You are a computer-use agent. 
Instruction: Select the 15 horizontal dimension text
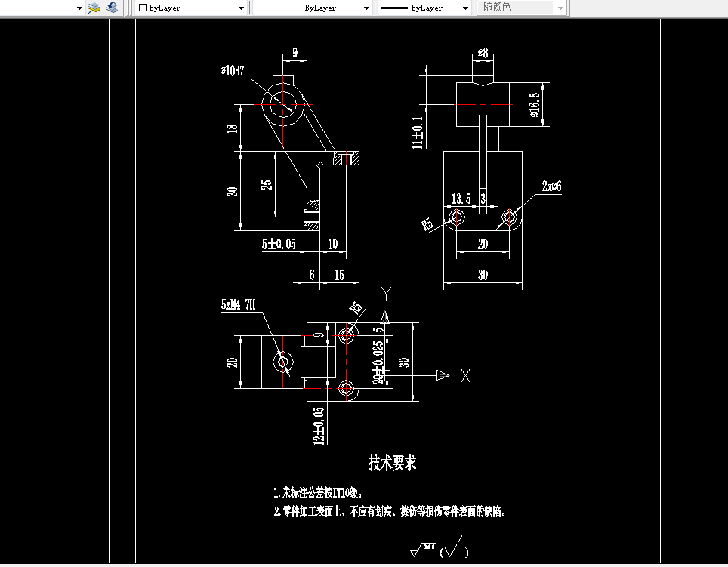339,275
